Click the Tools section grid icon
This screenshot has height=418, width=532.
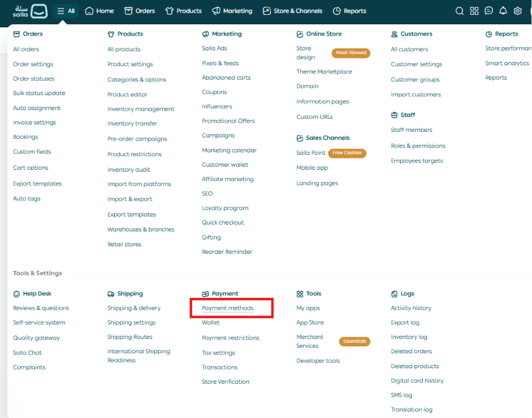[x=300, y=294]
